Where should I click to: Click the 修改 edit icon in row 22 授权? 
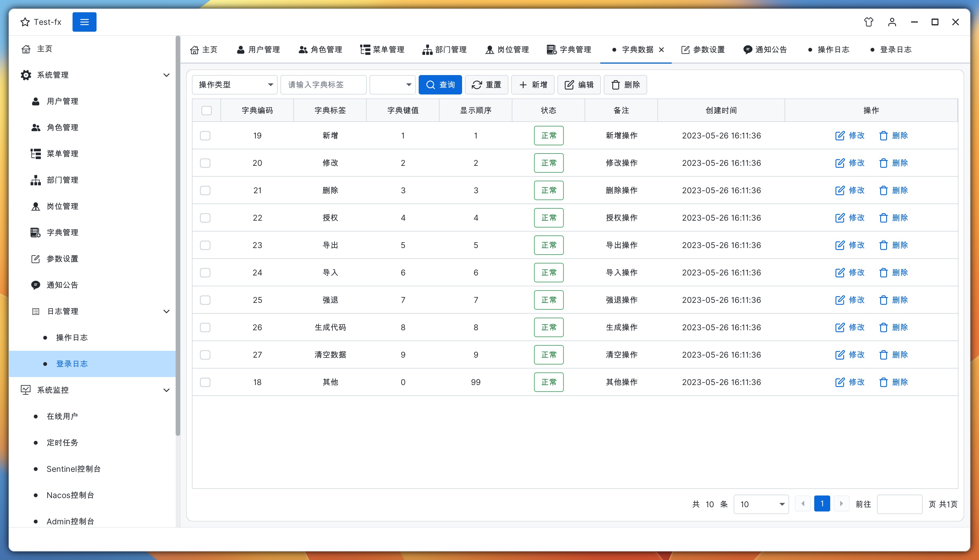tap(840, 218)
